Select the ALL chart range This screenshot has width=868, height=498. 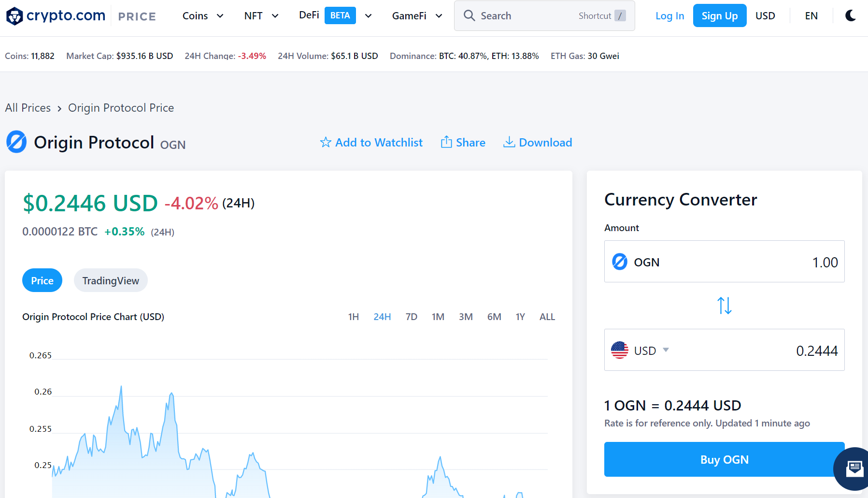(547, 317)
